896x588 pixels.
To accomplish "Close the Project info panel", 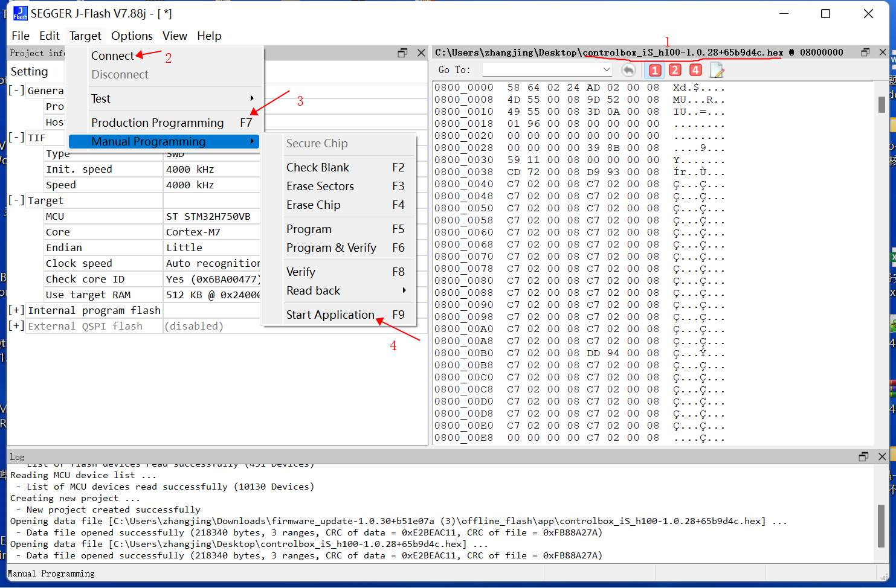I will [421, 53].
